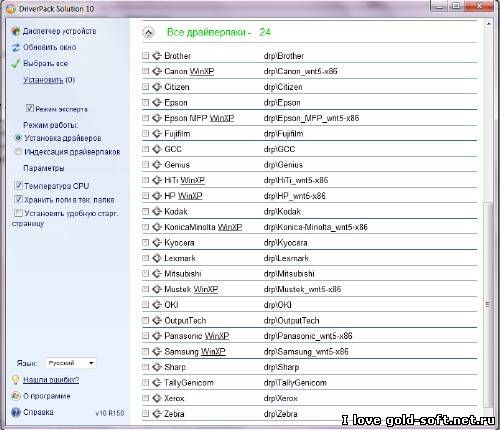Click the Диспетчер устройств link
500x430 pixels.
tap(59, 31)
